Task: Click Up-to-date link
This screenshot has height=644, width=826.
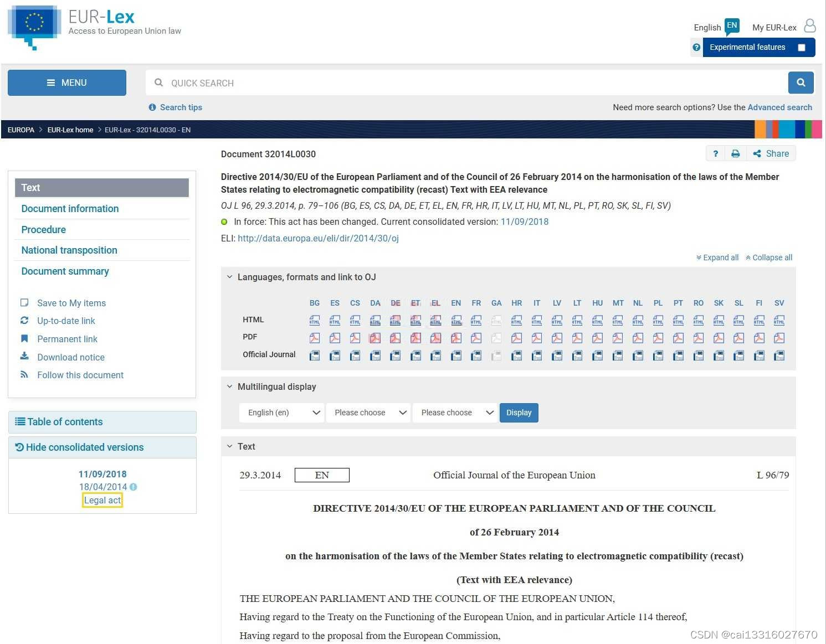Action: pyautogui.click(x=66, y=321)
